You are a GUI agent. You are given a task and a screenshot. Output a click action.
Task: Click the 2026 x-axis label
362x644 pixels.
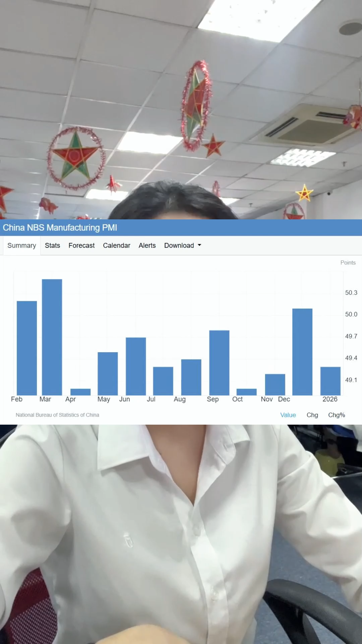330,399
